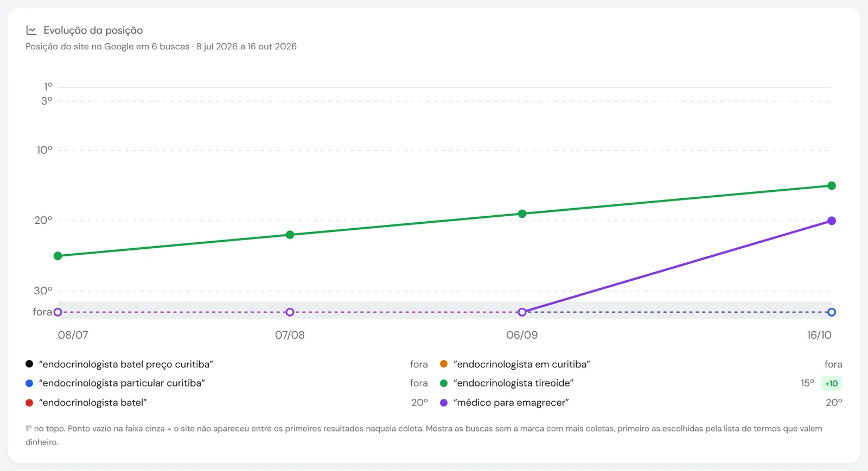Click the green dot for "endocrinologista tireoide"
The height and width of the screenshot is (471, 868).
(x=444, y=383)
